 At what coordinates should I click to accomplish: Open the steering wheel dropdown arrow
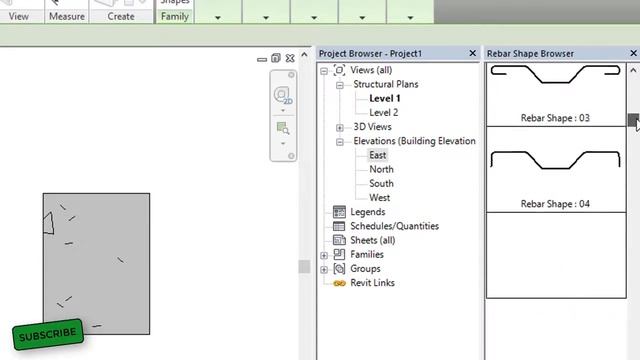283,111
